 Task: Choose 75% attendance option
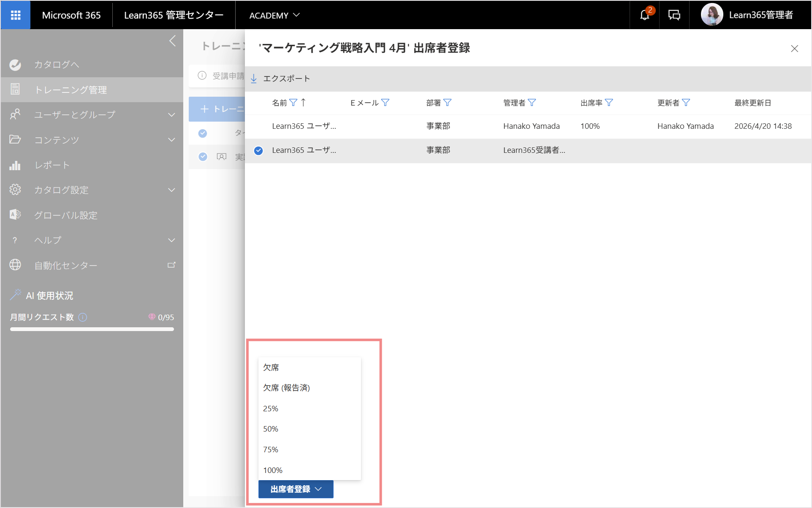(310, 449)
